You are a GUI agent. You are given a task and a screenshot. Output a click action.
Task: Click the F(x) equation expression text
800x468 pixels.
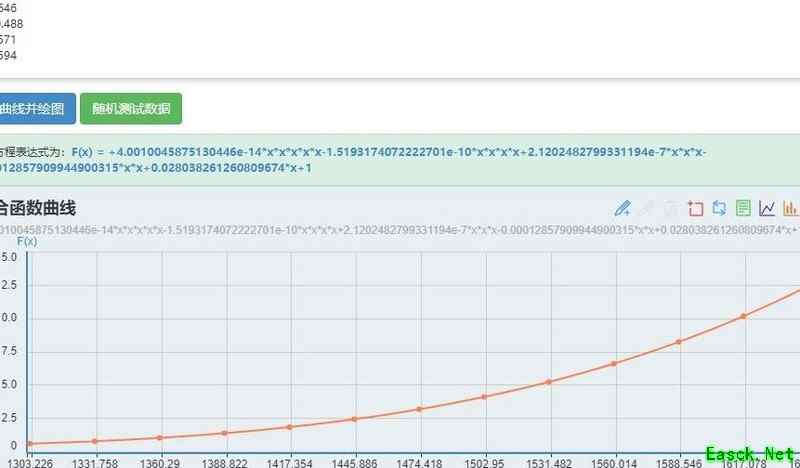(x=400, y=160)
